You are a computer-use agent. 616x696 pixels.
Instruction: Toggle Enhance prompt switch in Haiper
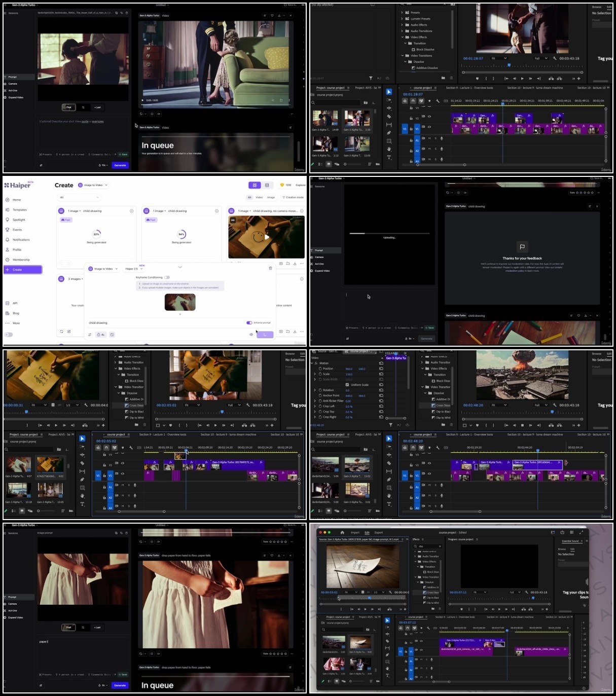click(249, 322)
